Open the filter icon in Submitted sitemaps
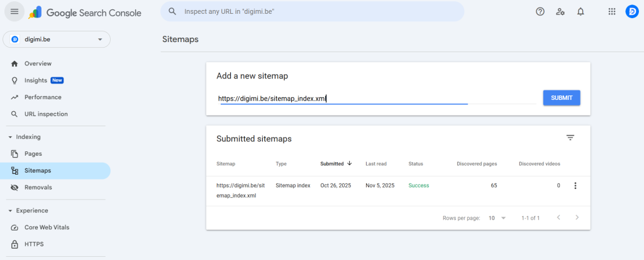 tap(570, 138)
